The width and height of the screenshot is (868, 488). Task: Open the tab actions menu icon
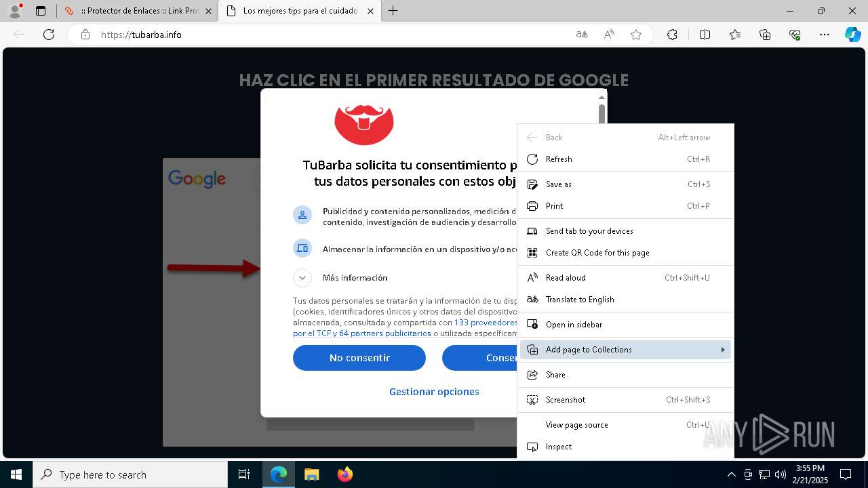[x=41, y=11]
